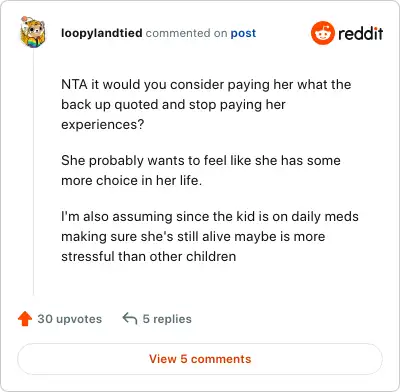Click the line 'more choice in her life.'
This screenshot has width=400, height=392.
point(131,180)
